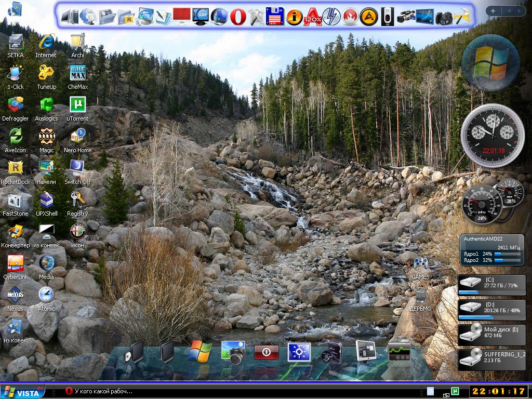Click the analog clock gadget
The height and width of the screenshot is (399, 532).
pyautogui.click(x=489, y=136)
